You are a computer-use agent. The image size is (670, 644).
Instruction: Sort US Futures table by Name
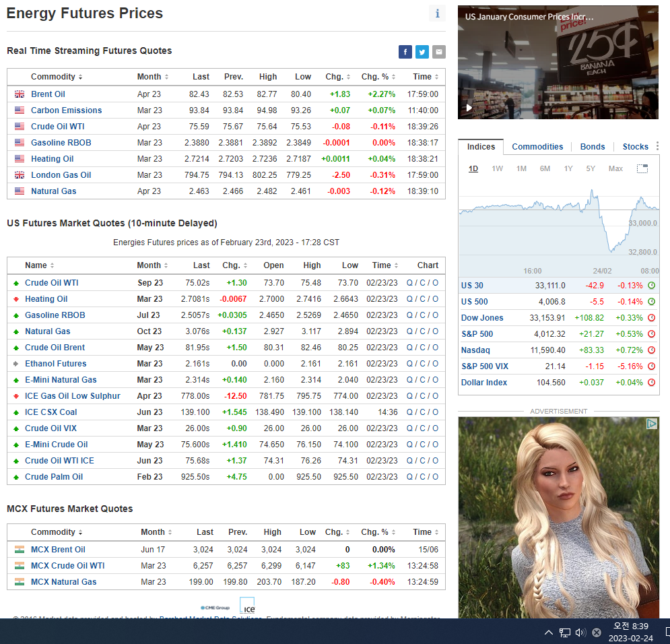click(x=39, y=265)
